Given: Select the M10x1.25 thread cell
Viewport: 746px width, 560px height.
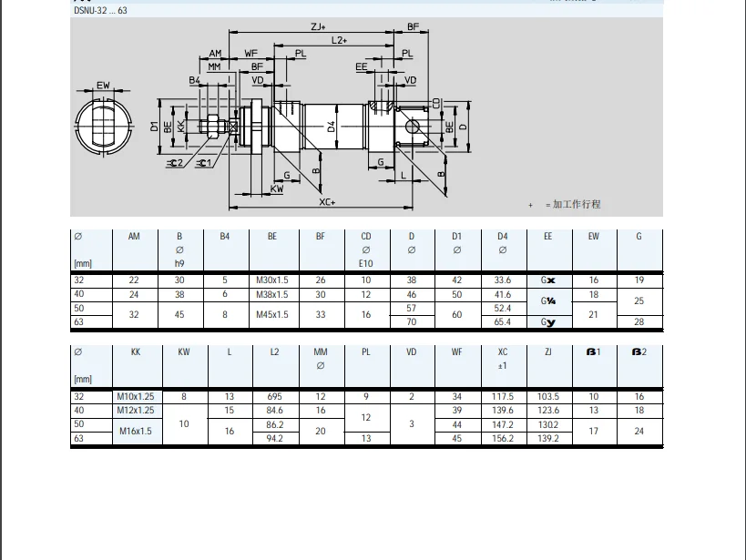Looking at the screenshot, I should 136,396.
